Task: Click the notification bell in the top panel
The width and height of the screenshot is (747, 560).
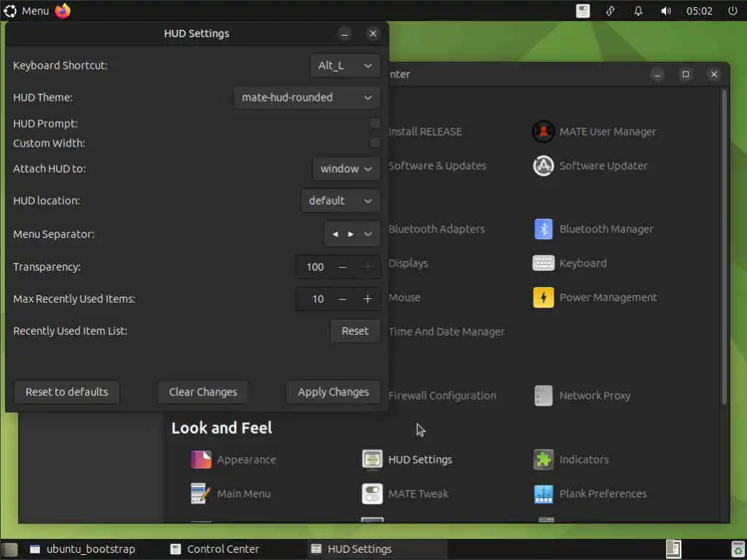Action: pyautogui.click(x=638, y=11)
